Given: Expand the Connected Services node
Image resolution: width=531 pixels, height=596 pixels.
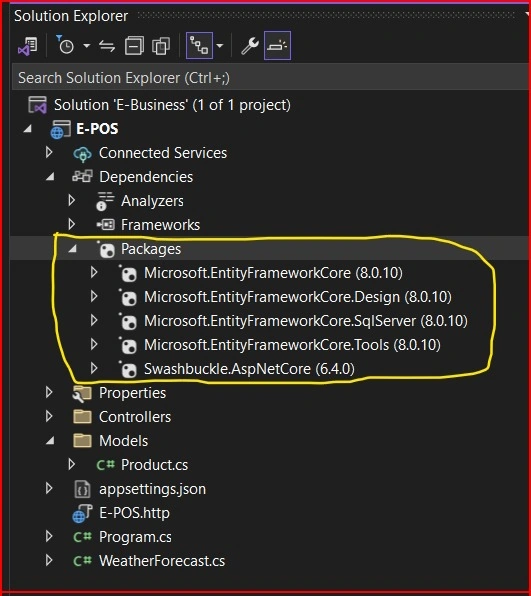Looking at the screenshot, I should (x=49, y=152).
